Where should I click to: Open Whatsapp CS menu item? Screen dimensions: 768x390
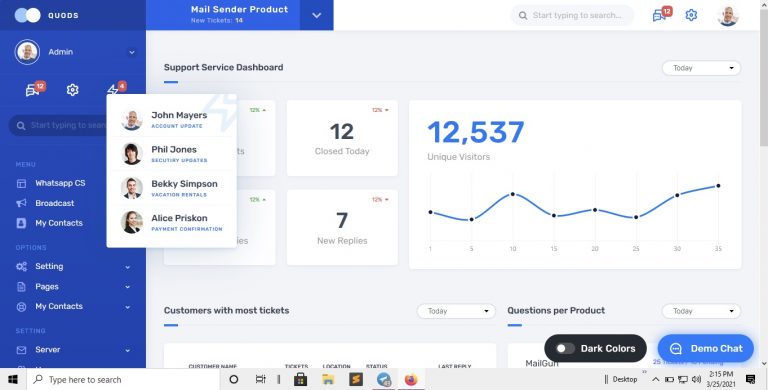60,183
